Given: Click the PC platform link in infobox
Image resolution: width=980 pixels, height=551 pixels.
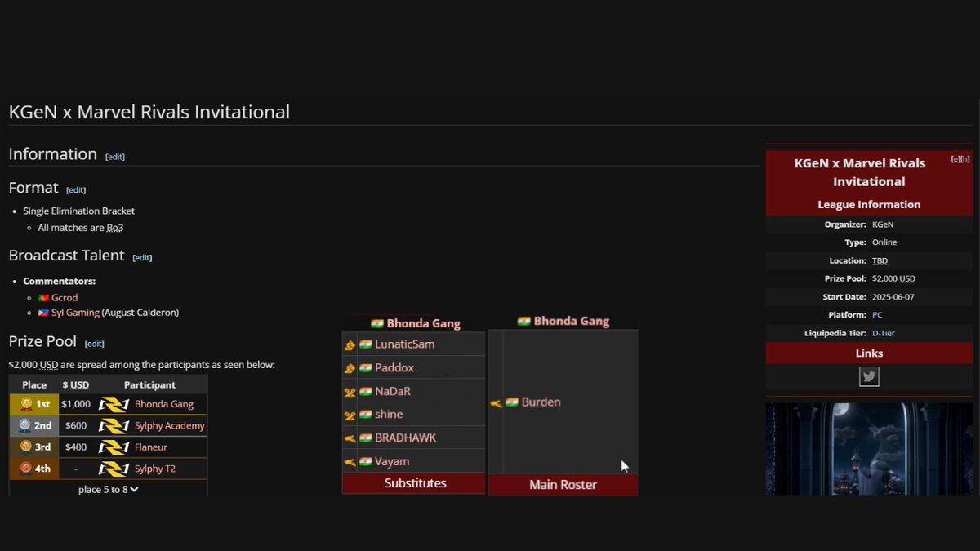Looking at the screenshot, I should [x=877, y=315].
